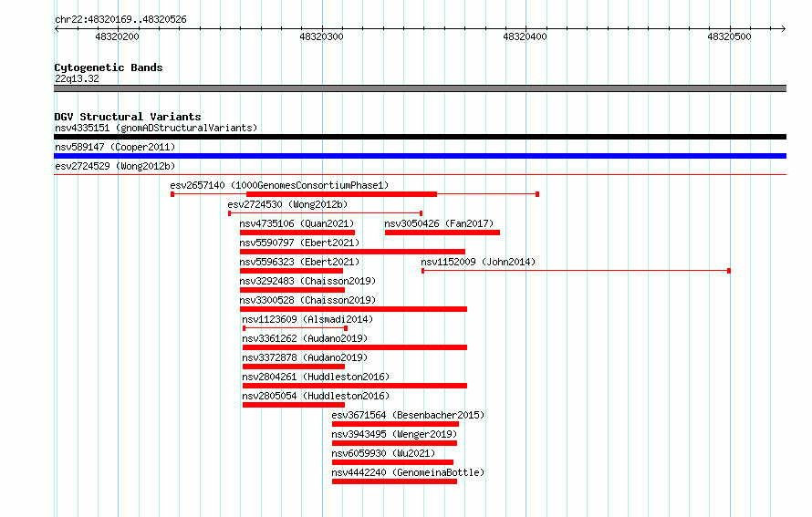Open the esv2724529 (Wong2012b) label
This screenshot has width=812, height=517.
pos(115,166)
